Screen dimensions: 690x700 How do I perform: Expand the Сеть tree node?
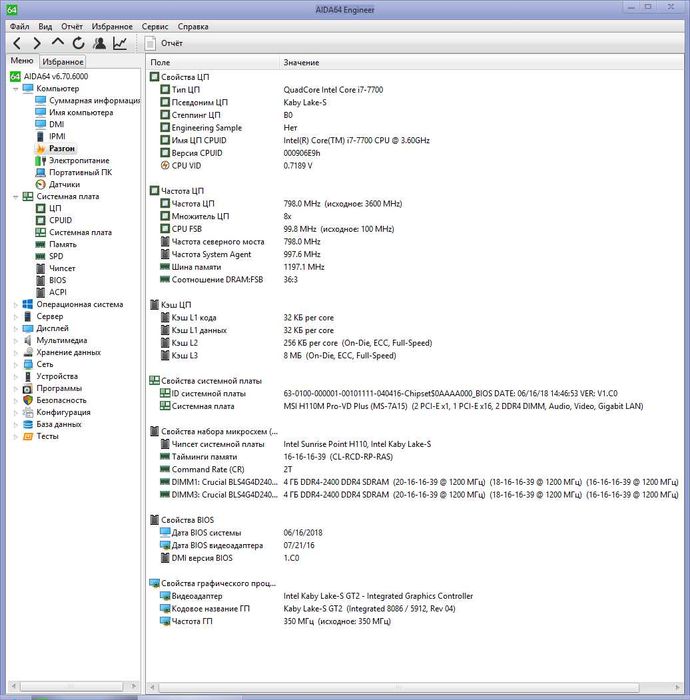[16, 365]
